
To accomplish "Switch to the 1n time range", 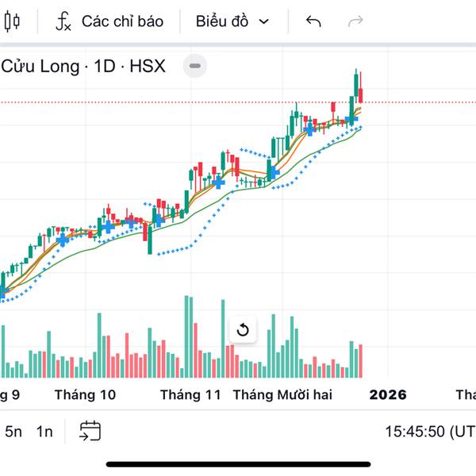I will pyautogui.click(x=44, y=432).
